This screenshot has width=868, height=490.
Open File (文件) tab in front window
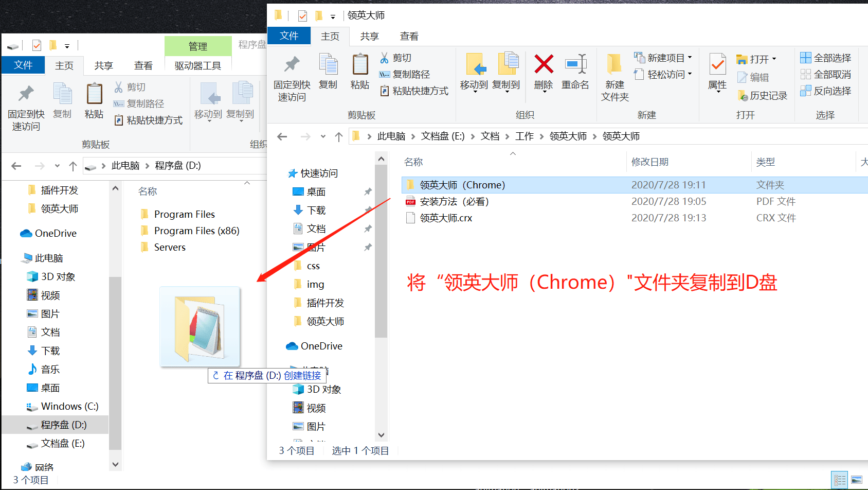tap(289, 36)
